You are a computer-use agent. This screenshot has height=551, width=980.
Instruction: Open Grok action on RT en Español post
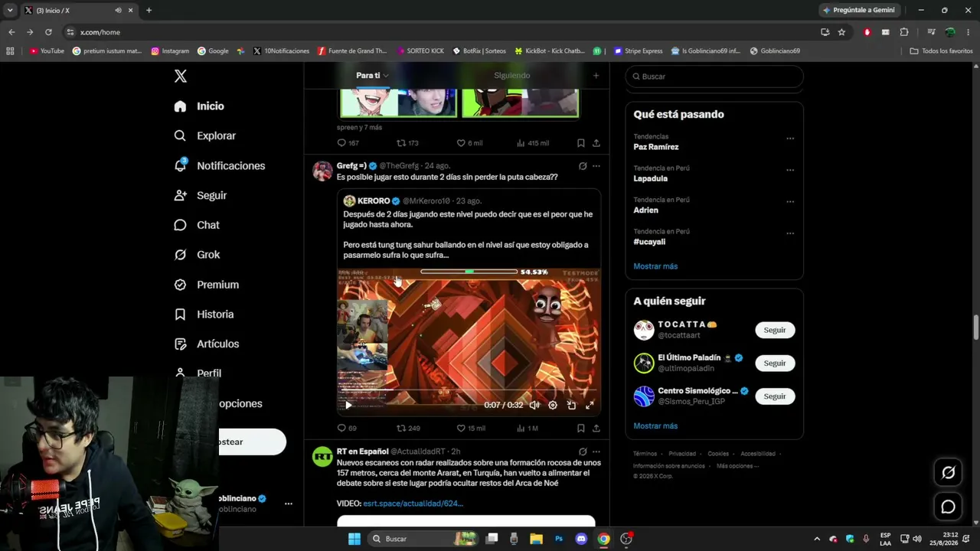pos(583,452)
